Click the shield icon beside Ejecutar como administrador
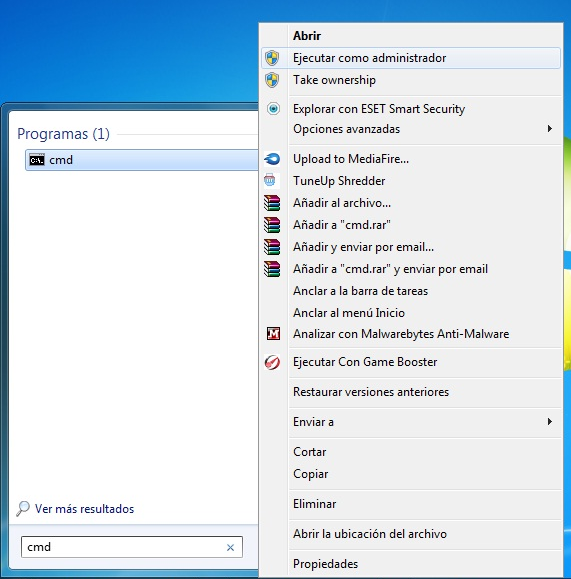The image size is (571, 579). 272,58
